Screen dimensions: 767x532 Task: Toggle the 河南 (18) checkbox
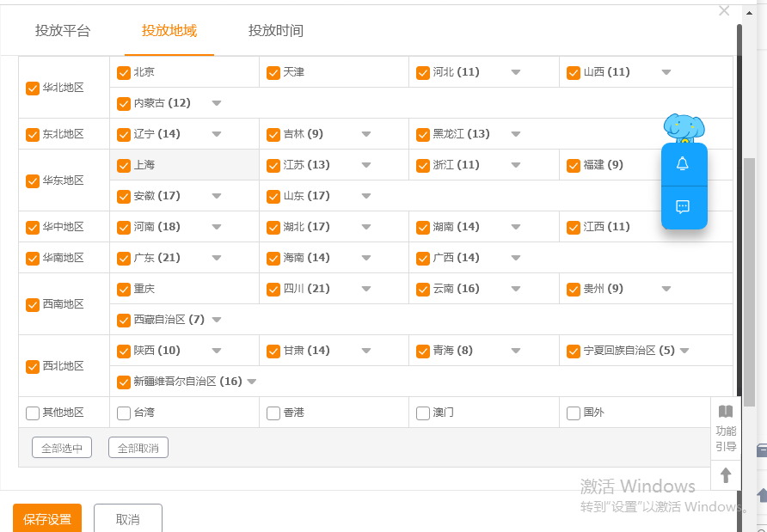(x=123, y=228)
